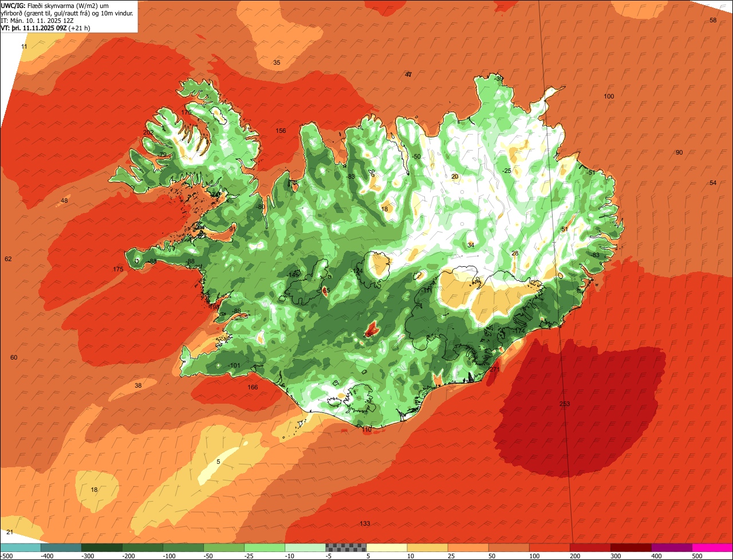The image size is (733, 560).
Task: Click the ocean value 156 north of the land
Action: (281, 131)
